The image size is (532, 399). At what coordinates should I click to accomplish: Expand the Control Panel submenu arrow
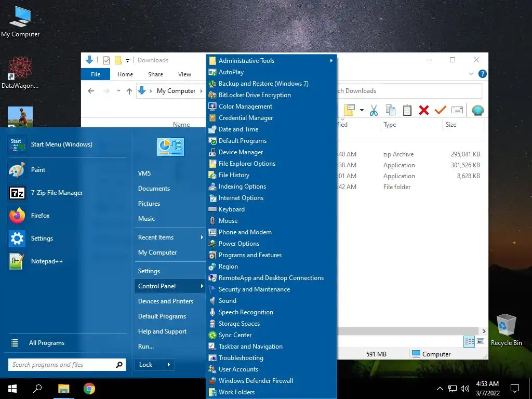point(202,286)
